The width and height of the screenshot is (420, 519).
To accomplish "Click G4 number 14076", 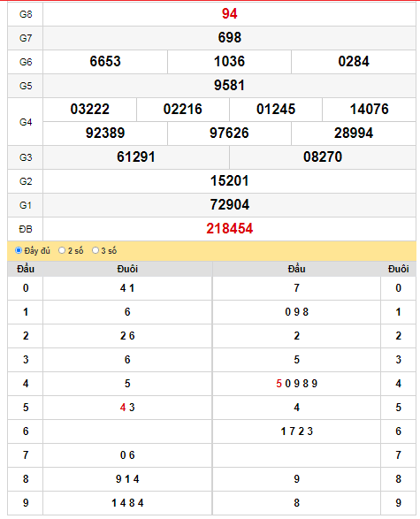I will 369,110.
